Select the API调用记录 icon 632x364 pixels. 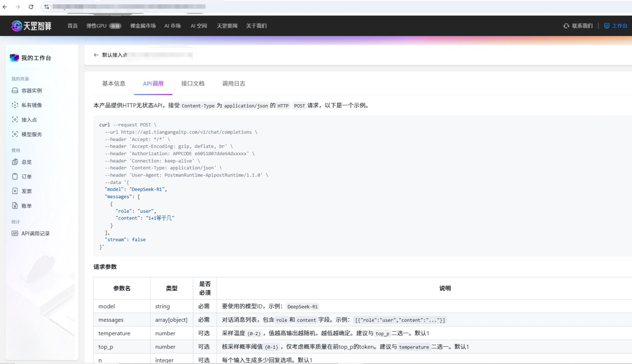pyautogui.click(x=15, y=233)
